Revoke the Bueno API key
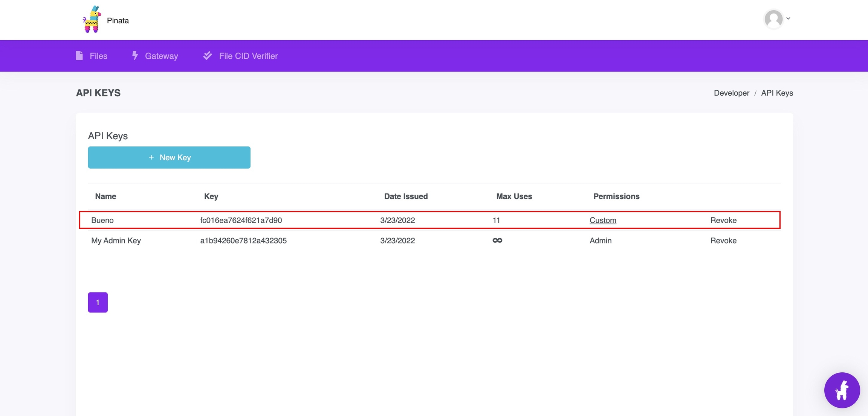This screenshot has width=868, height=416. (x=723, y=220)
